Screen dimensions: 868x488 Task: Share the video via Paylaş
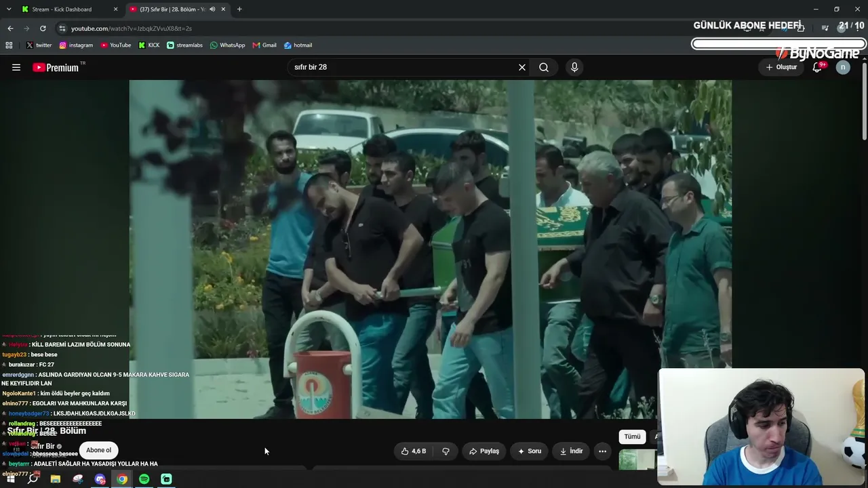pos(484,451)
